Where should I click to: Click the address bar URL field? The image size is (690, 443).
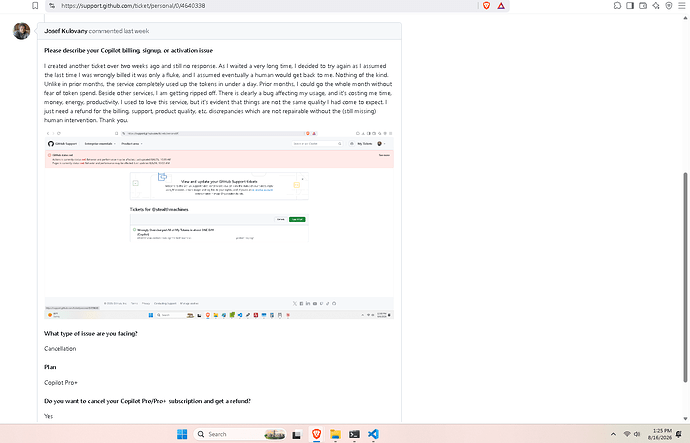(x=264, y=6)
